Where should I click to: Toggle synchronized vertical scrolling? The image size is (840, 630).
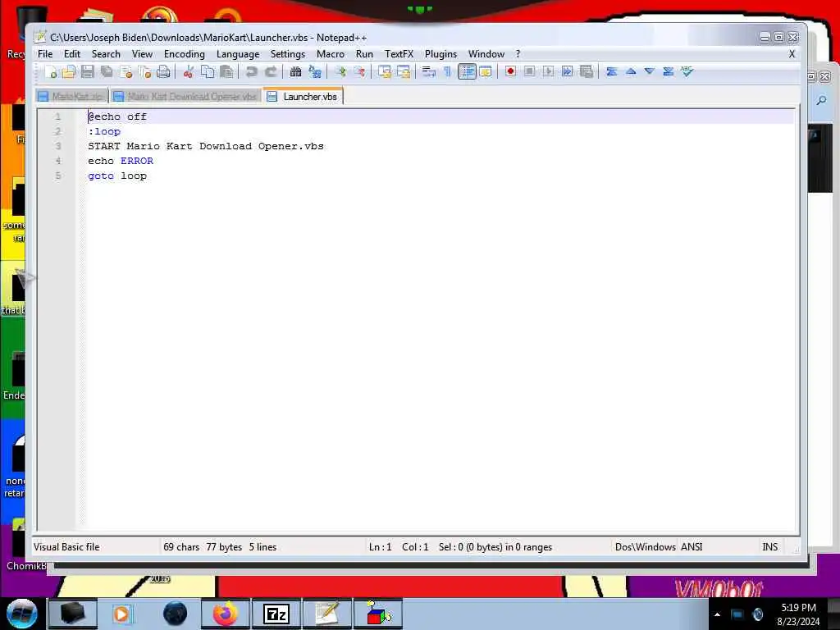click(x=384, y=71)
